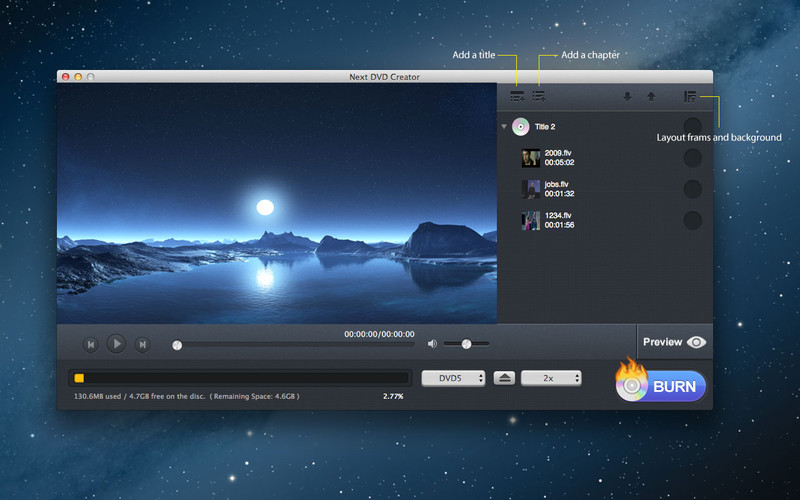800x500 pixels.
Task: Mute audio with the speaker icon
Action: 432,344
